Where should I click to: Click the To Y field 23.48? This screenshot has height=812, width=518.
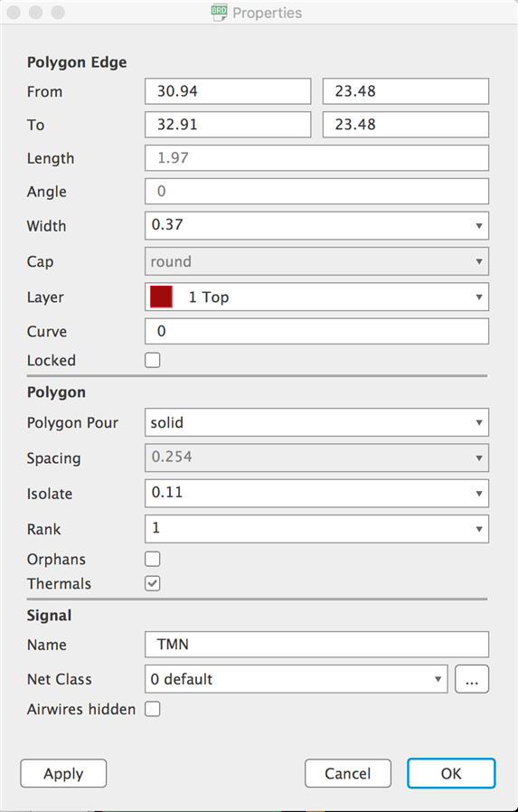(406, 124)
